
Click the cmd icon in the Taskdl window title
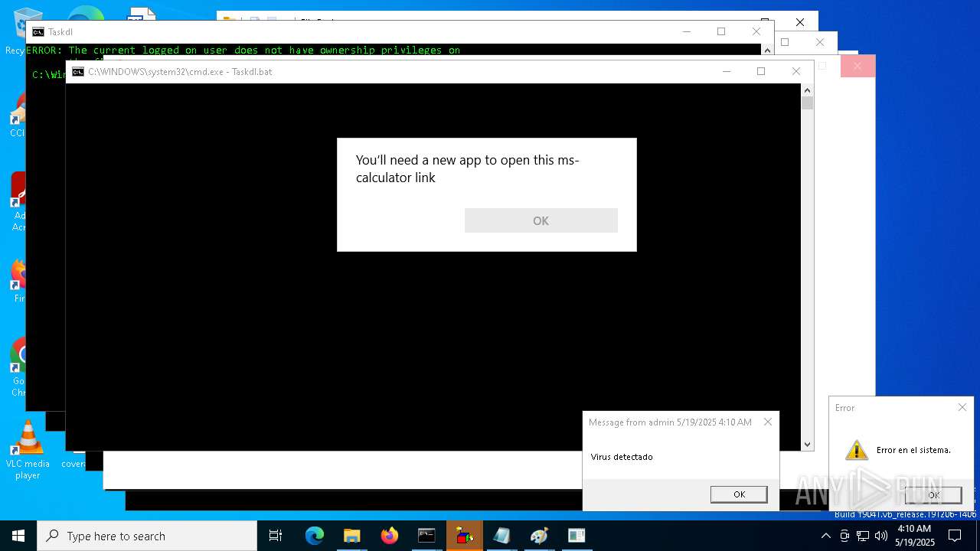click(x=38, y=31)
